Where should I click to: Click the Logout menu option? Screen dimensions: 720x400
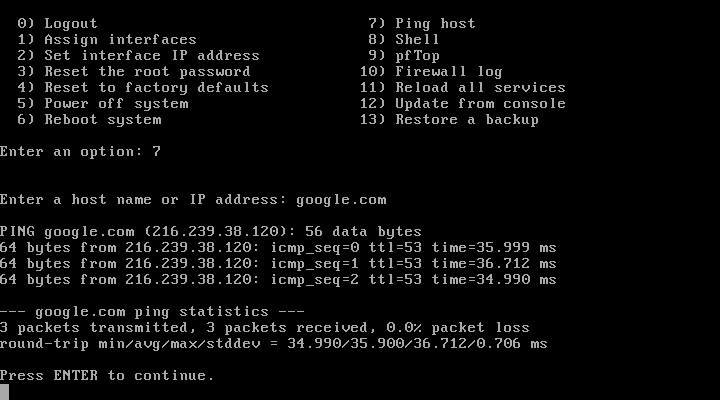tap(70, 23)
